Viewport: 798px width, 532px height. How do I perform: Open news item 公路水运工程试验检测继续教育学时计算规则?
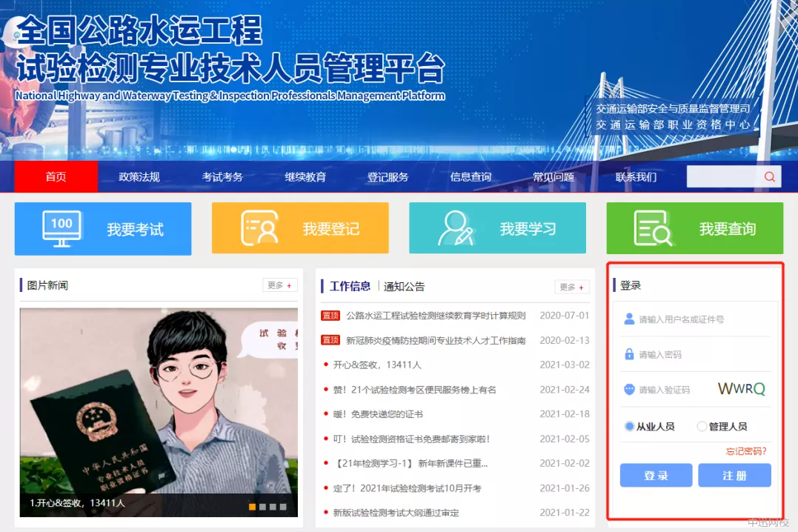pyautogui.click(x=436, y=316)
